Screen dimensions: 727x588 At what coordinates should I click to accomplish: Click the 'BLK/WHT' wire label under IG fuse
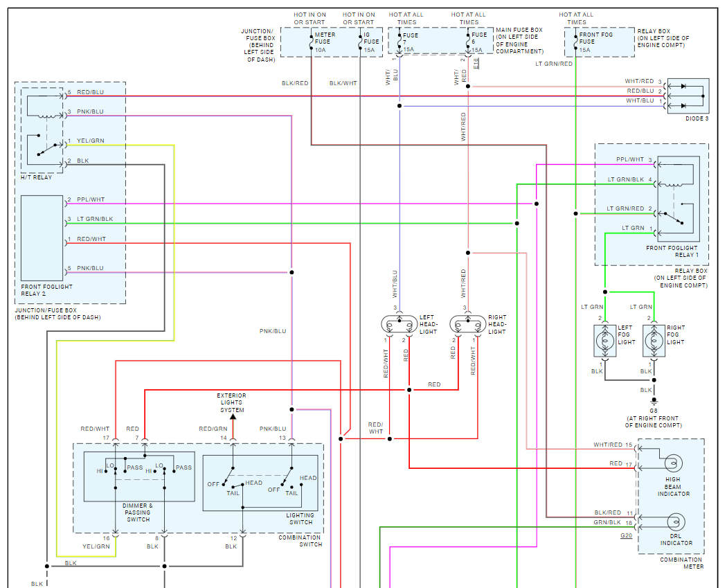point(343,83)
